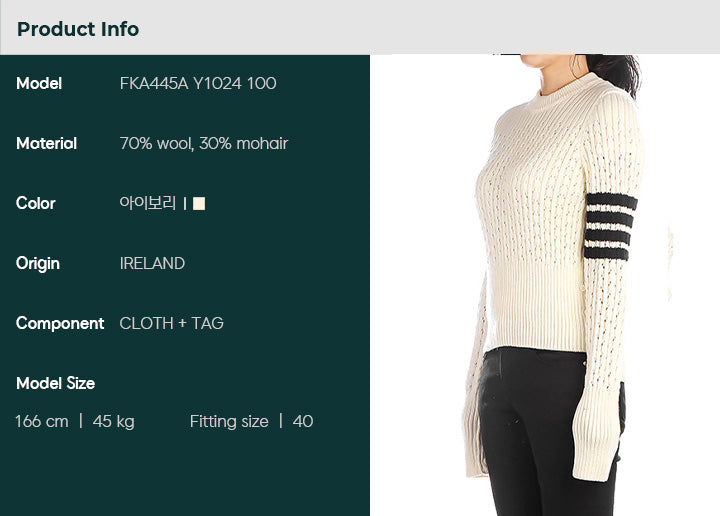720x516 pixels.
Task: Click the 70% wool, 30% mohair text
Action: click(203, 144)
